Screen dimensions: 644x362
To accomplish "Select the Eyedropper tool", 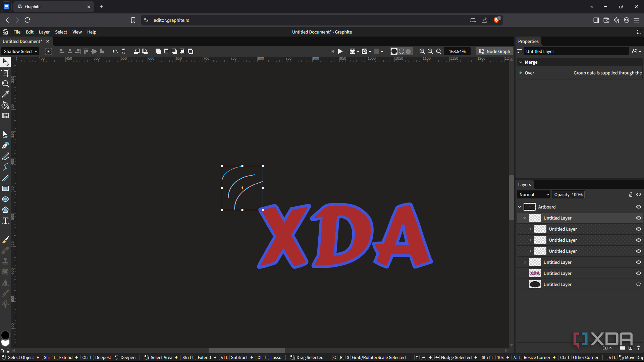I will [x=5, y=94].
